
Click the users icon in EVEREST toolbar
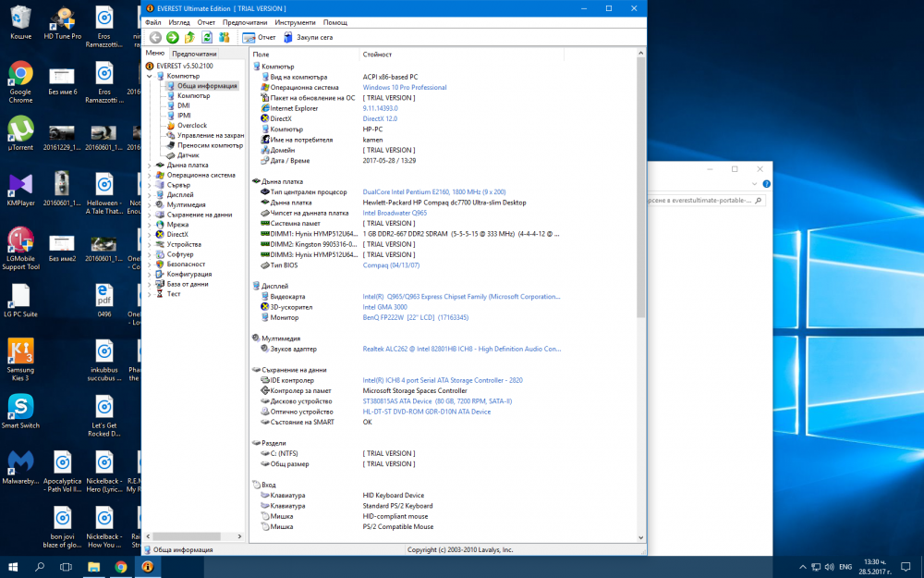pos(224,38)
